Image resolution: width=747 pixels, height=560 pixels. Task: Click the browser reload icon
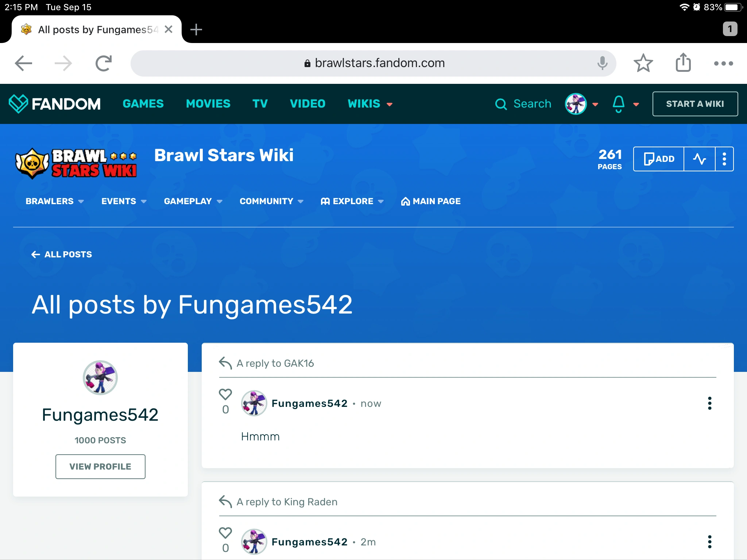104,63
